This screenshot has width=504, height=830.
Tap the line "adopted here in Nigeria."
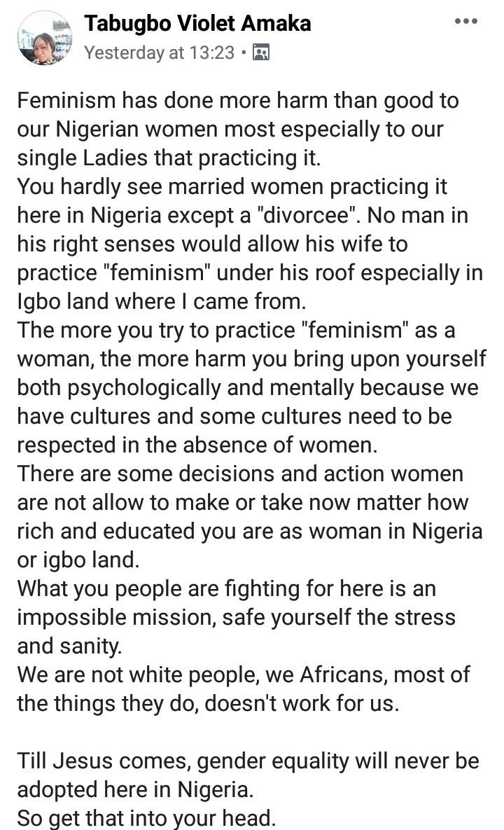click(134, 789)
